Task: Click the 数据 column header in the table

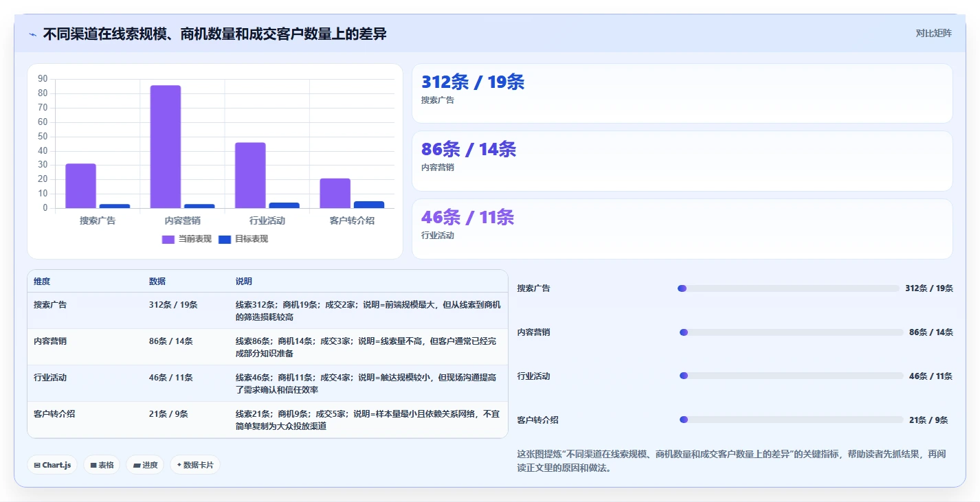Action: (x=157, y=282)
